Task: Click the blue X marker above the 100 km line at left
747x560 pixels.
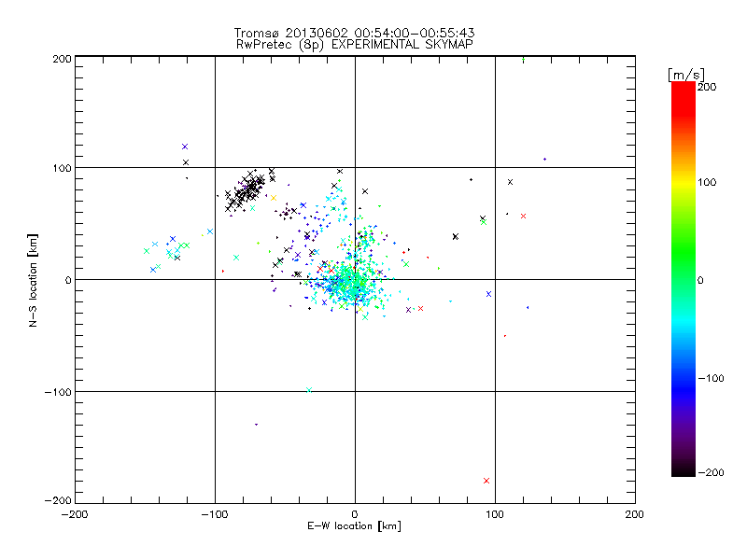Action: click(185, 147)
